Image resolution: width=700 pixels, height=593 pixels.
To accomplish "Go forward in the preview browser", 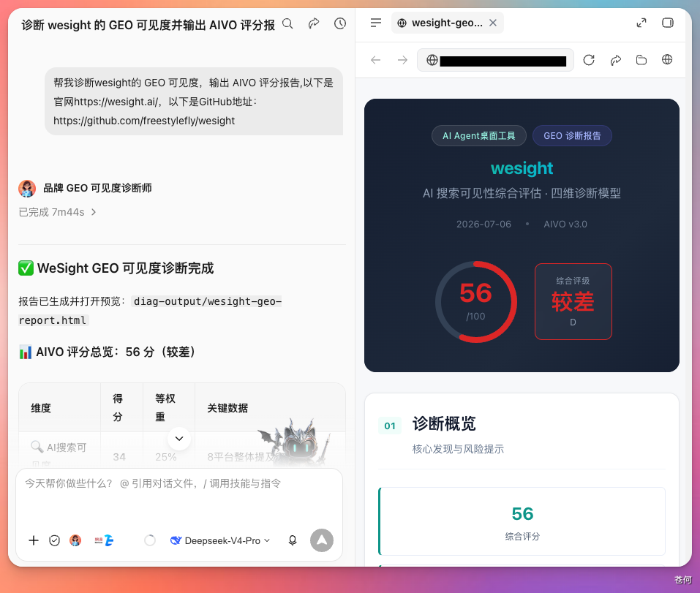I will tap(403, 60).
